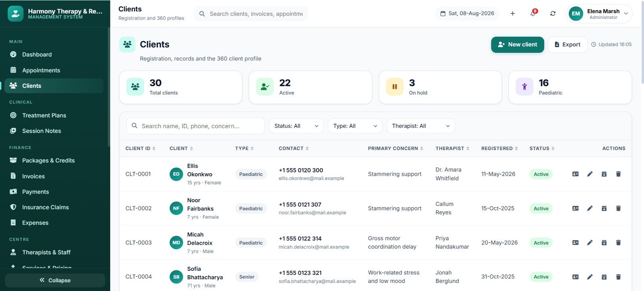Open profile card for Sofia Bhattacharya
644x291 pixels.
(576, 277)
